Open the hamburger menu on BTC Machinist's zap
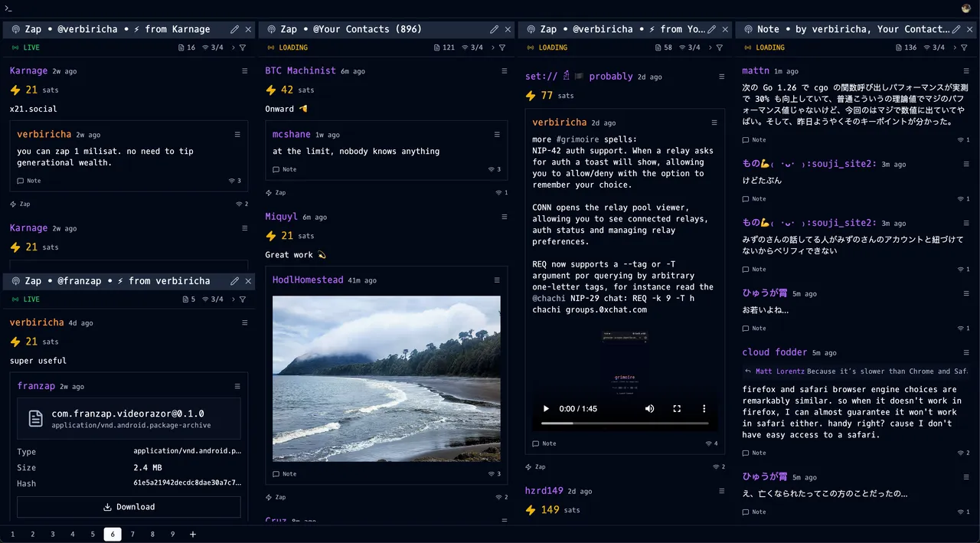Screen dimensions: 980x543 [x=505, y=70]
